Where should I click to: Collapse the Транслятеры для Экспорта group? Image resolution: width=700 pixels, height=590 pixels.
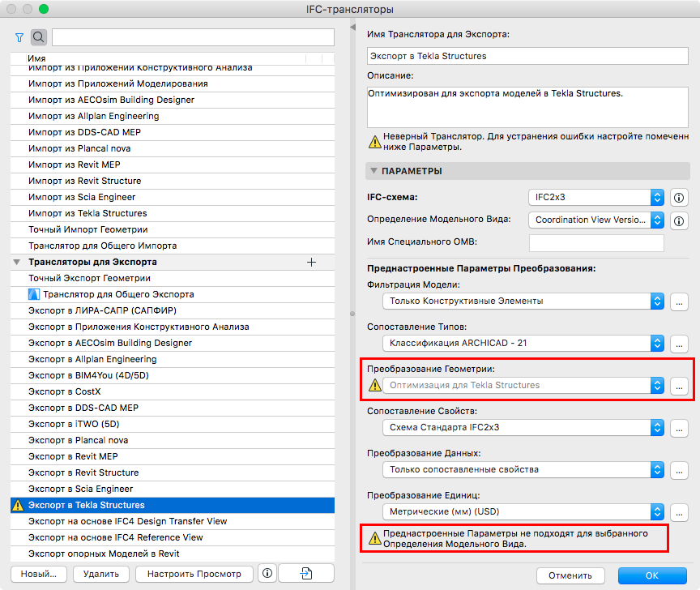pos(17,262)
